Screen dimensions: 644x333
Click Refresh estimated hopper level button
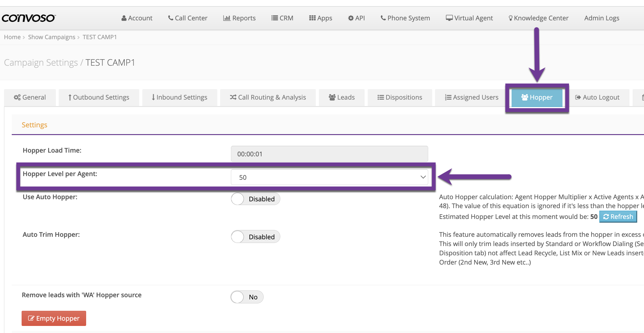click(x=618, y=217)
